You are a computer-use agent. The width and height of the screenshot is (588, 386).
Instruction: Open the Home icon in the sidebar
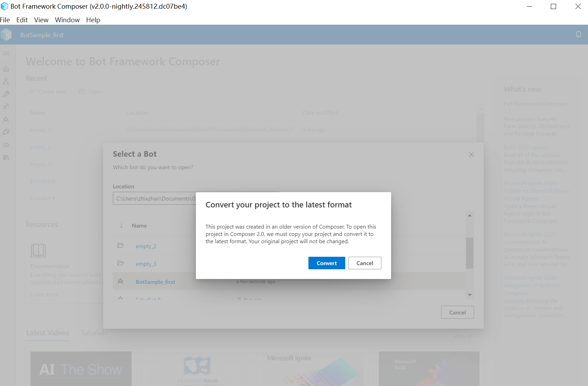(6, 69)
